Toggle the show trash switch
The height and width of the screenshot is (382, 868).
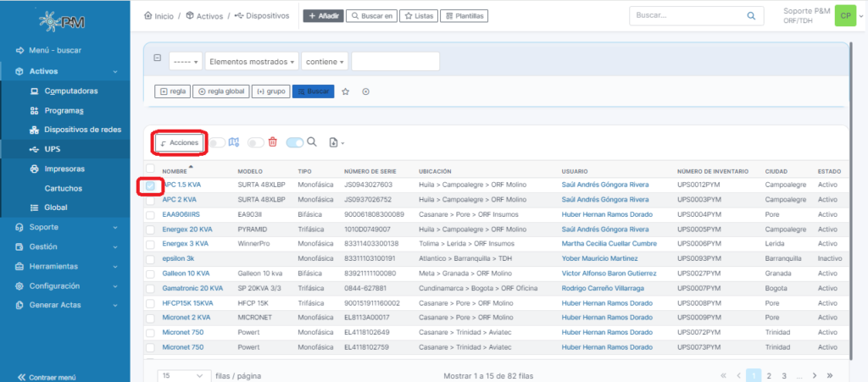(255, 143)
